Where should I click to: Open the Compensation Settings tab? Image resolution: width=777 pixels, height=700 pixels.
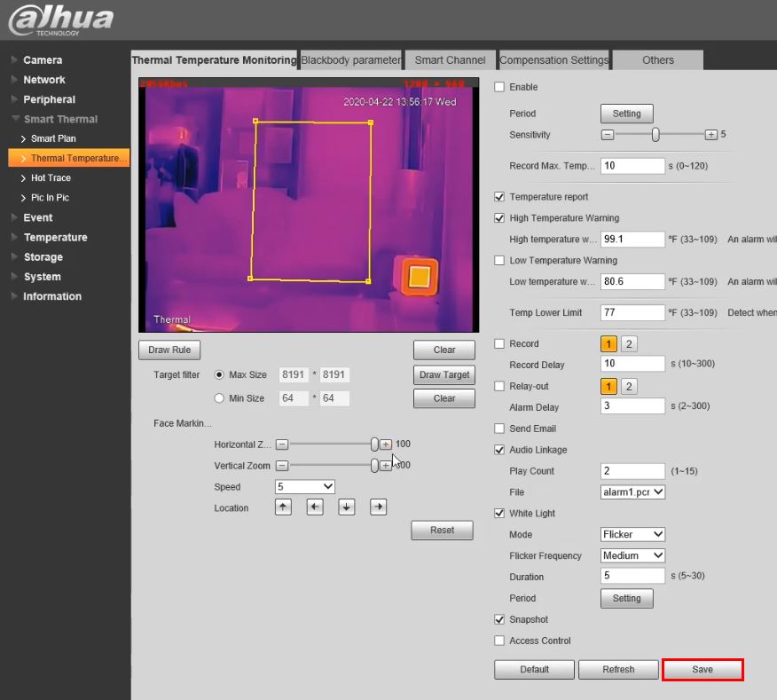click(x=553, y=60)
